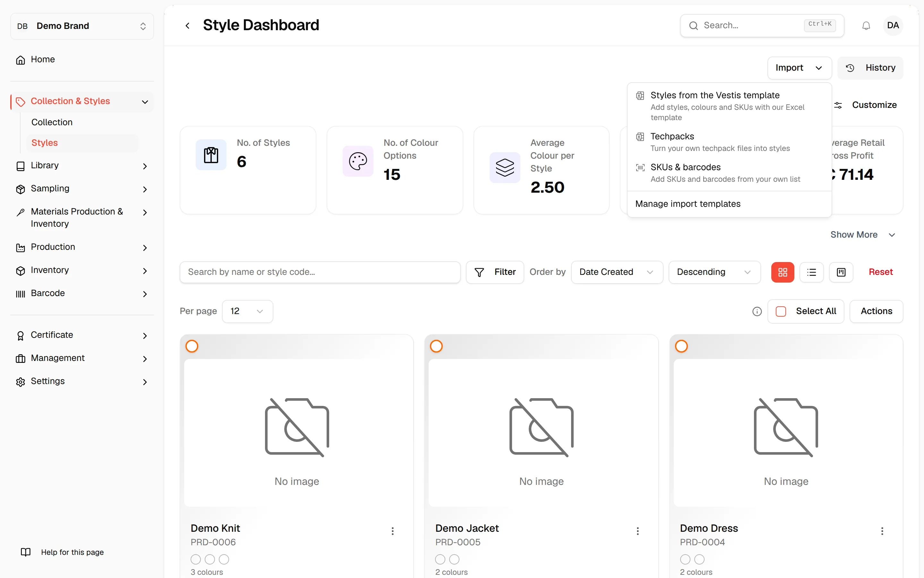This screenshot has width=924, height=578.
Task: Switch to board view layout
Action: (841, 272)
